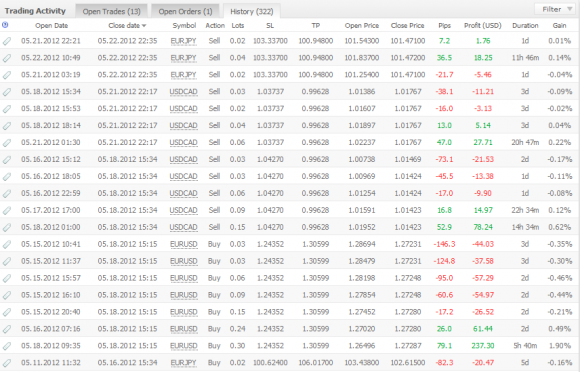Click paperclip icon for trade opened 05.18.2012 15:53
Viewport: 580px width, 372px height.
click(x=7, y=109)
